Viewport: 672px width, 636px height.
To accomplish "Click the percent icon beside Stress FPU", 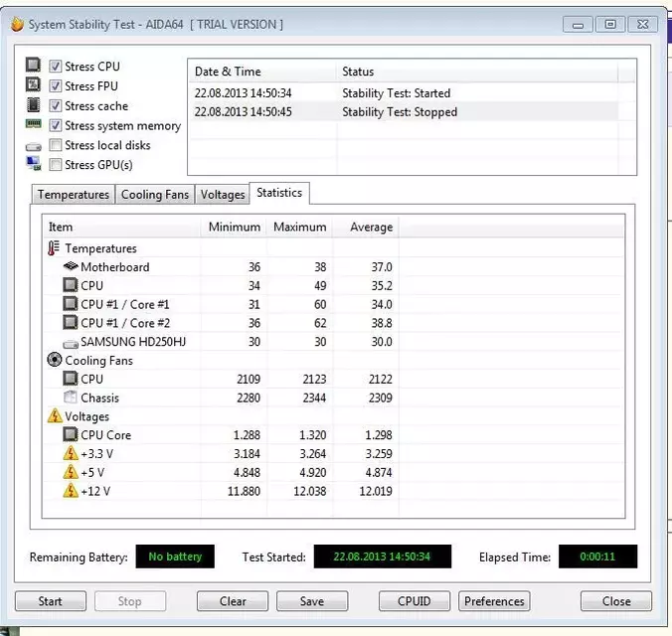I will [33, 84].
